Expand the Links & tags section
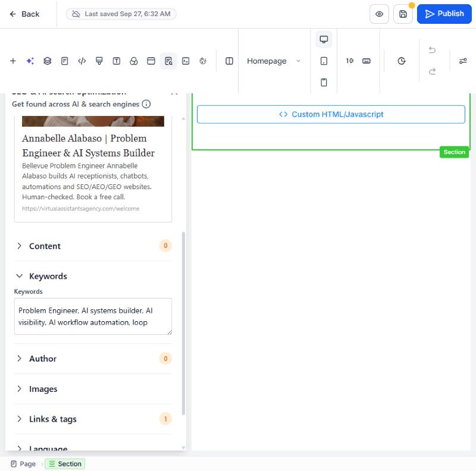Viewport: 476px width, 471px height. (93, 419)
